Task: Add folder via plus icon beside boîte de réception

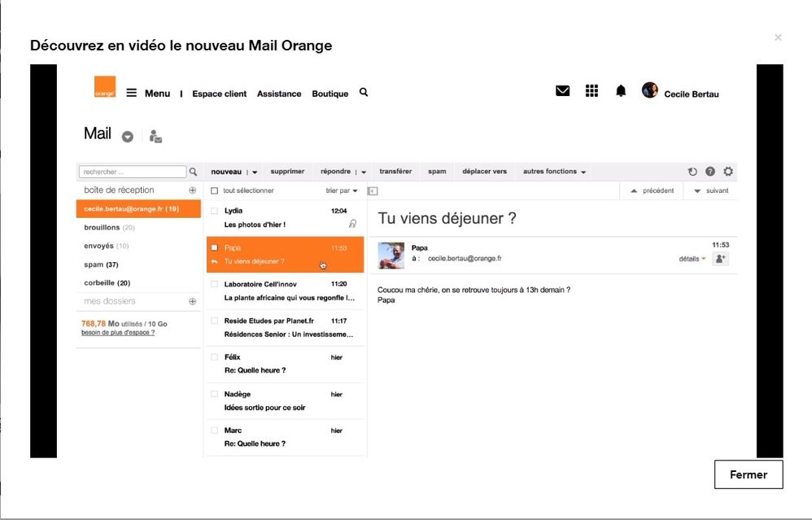Action: 193,190
